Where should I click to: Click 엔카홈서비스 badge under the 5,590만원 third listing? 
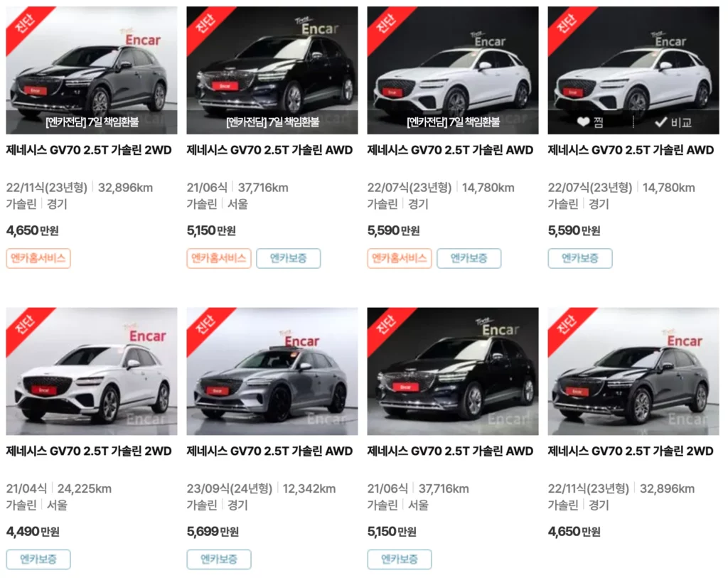400,258
